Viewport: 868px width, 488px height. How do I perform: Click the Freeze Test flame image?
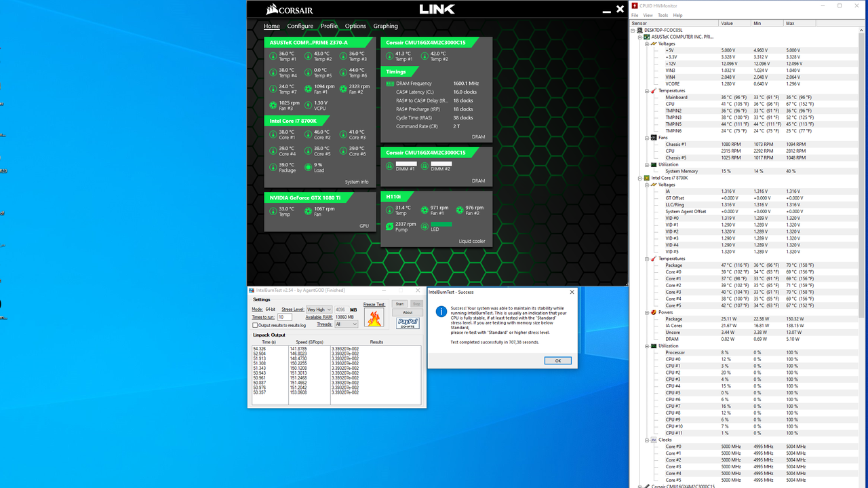(374, 318)
